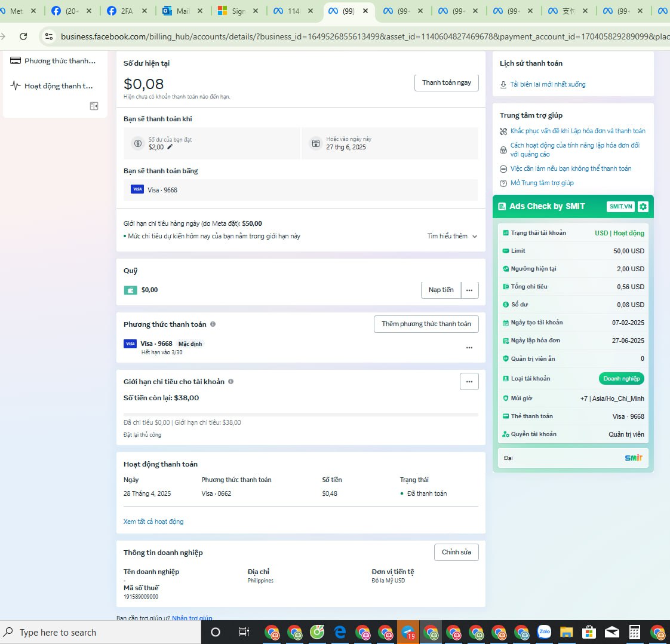
Task: Open Cách hoạt động của tính năng lập hóa đơn link
Action: (x=574, y=149)
